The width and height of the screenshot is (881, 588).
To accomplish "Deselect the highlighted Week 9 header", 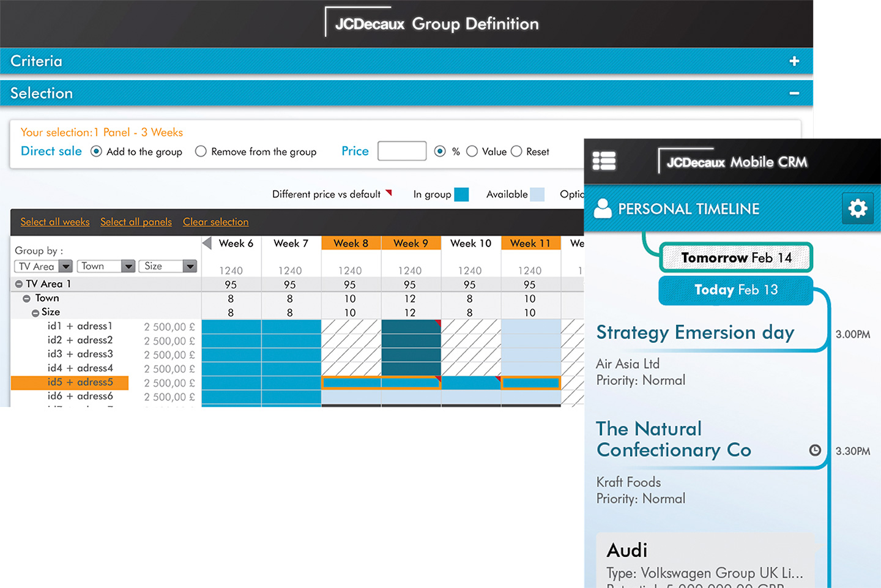I will (x=411, y=243).
